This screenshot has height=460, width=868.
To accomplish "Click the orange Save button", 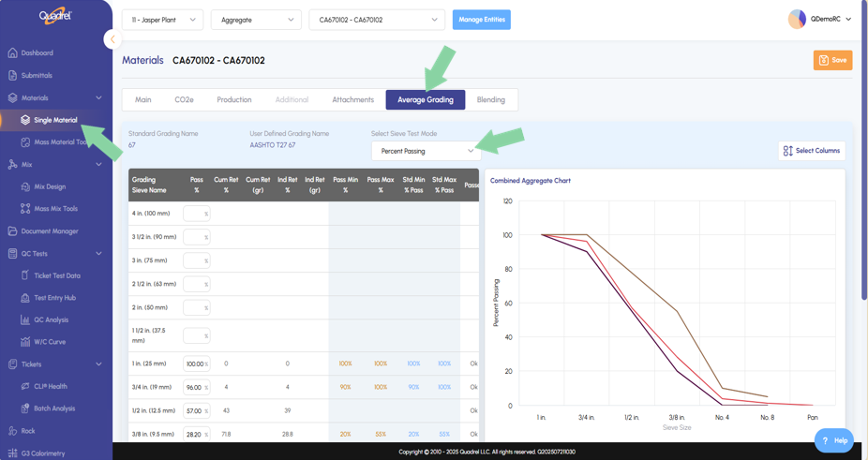I will (x=832, y=60).
